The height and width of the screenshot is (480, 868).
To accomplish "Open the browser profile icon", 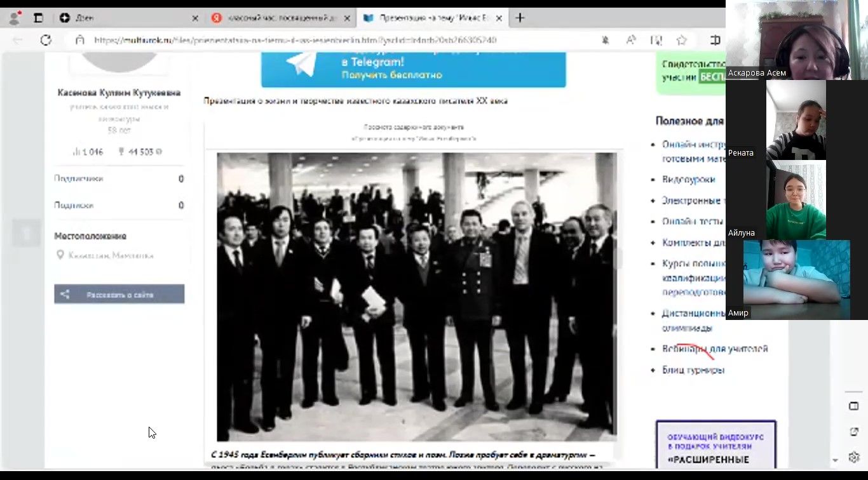I will pos(14,18).
